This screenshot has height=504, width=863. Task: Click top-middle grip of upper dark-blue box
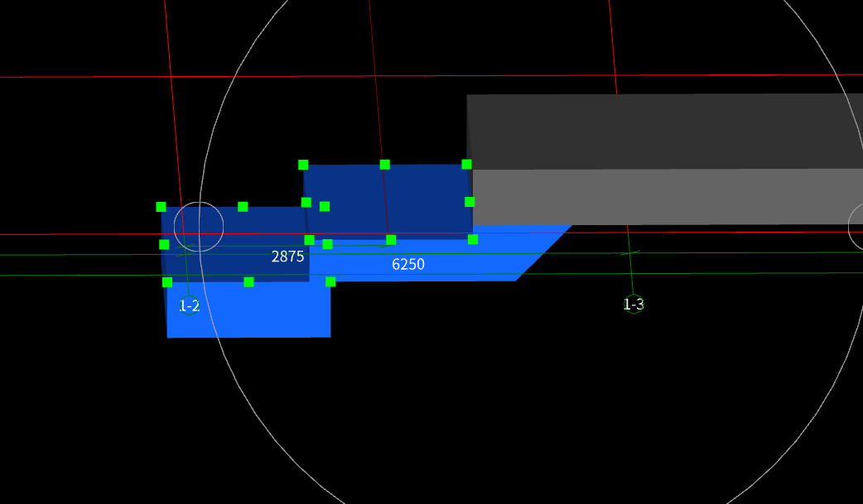(x=385, y=165)
